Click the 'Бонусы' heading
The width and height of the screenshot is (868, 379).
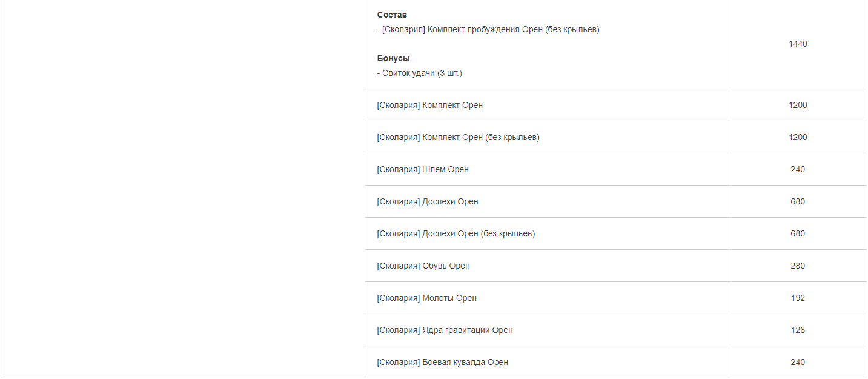(393, 58)
